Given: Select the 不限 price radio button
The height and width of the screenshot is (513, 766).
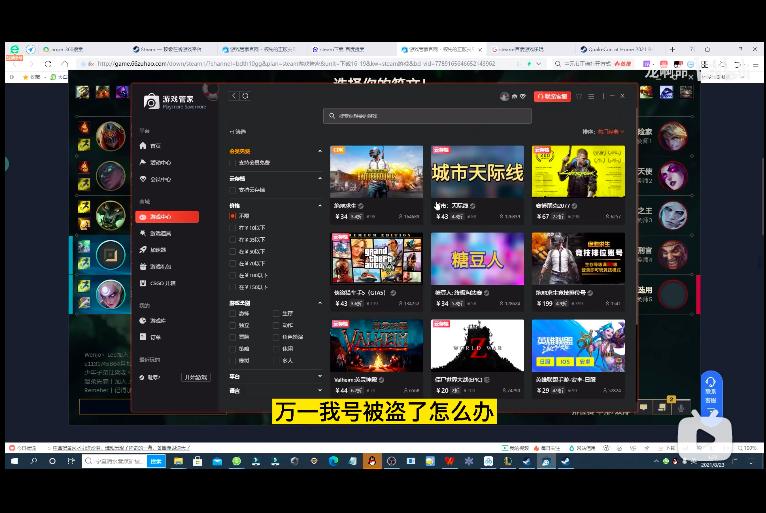Looking at the screenshot, I should click(233, 216).
